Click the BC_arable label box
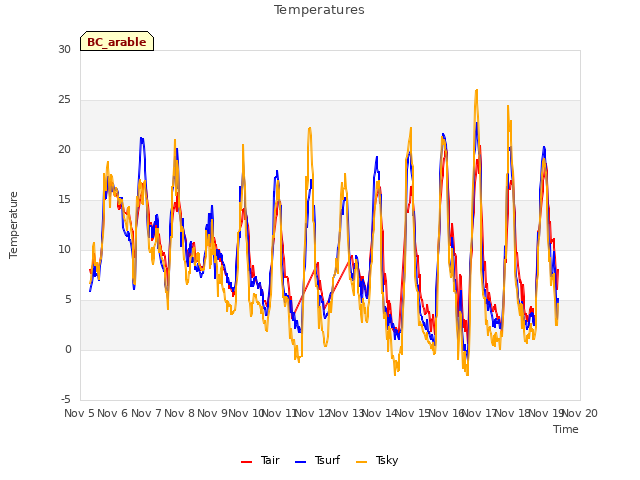 pyautogui.click(x=117, y=41)
